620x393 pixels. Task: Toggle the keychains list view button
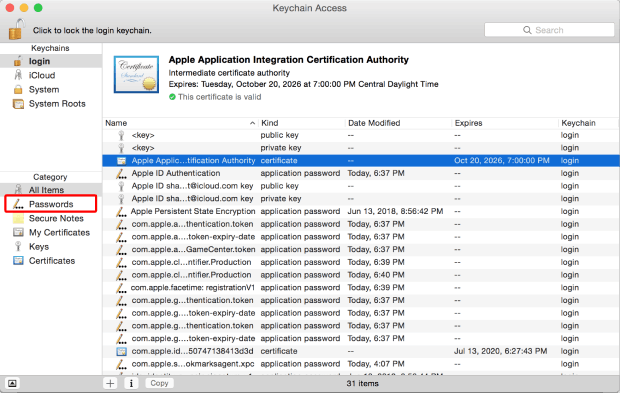tap(12, 383)
